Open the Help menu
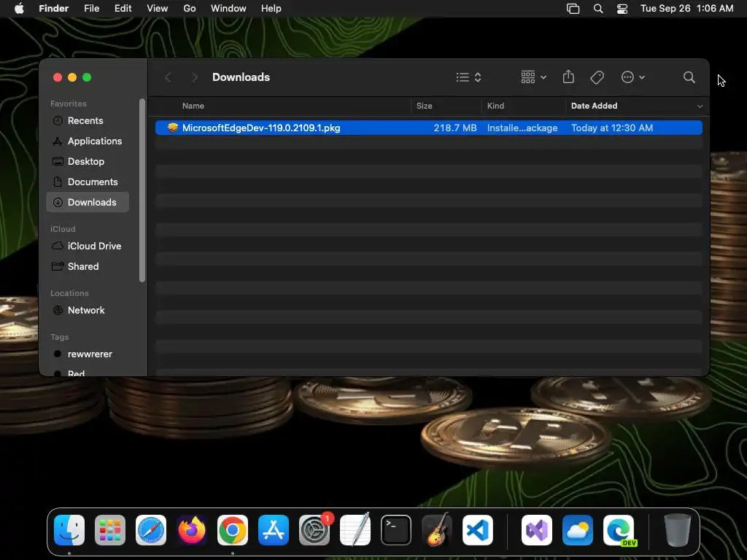 [x=271, y=9]
